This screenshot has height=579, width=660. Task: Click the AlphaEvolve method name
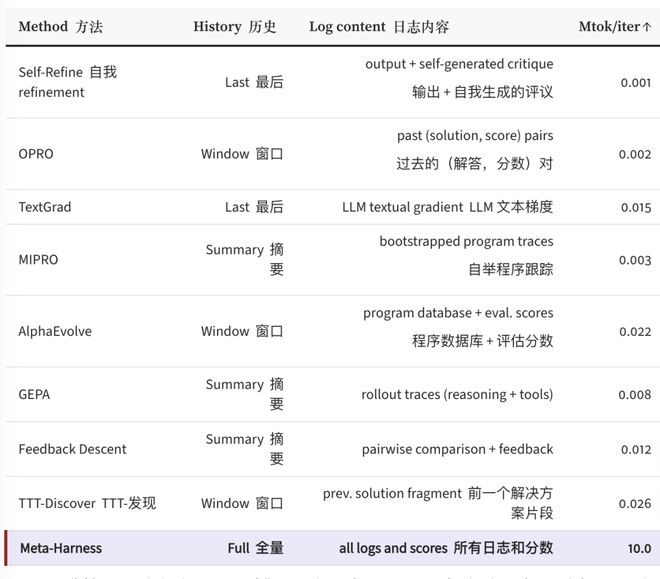[x=55, y=331]
